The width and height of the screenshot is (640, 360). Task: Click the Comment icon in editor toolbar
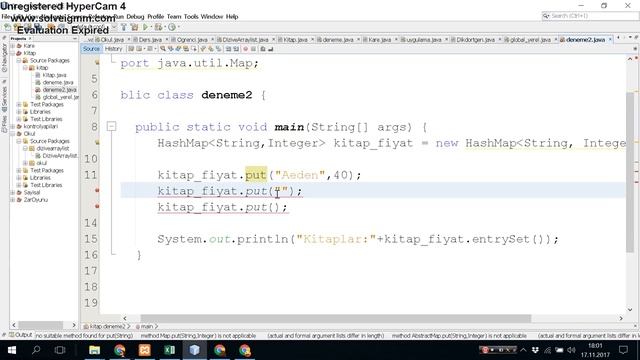[x=263, y=49]
